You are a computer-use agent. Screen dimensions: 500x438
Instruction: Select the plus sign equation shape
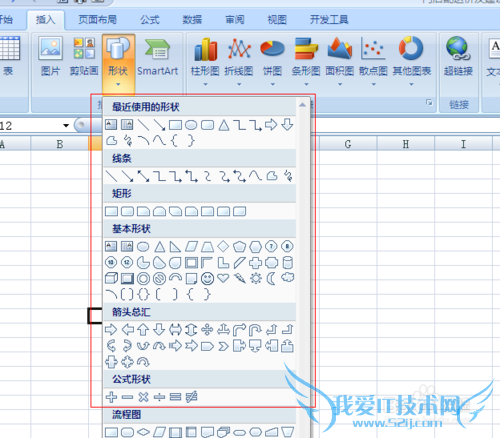[x=111, y=397]
